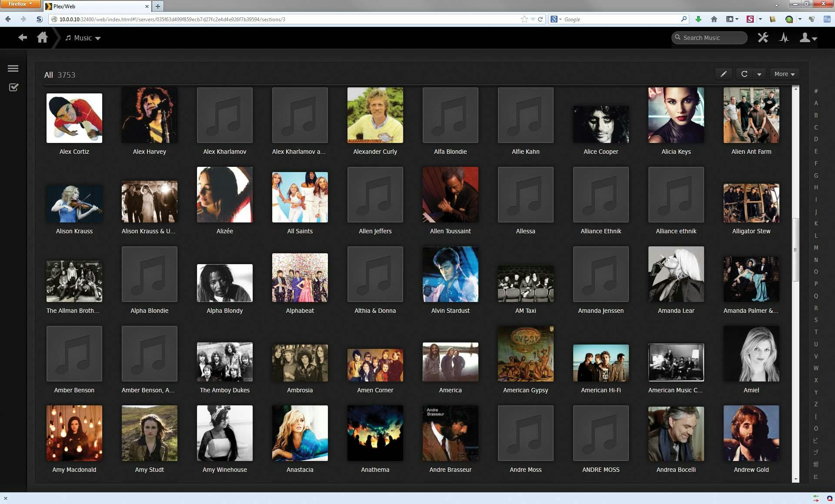The width and height of the screenshot is (835, 504).
Task: Click the Plex back arrow icon
Action: pyautogui.click(x=23, y=38)
